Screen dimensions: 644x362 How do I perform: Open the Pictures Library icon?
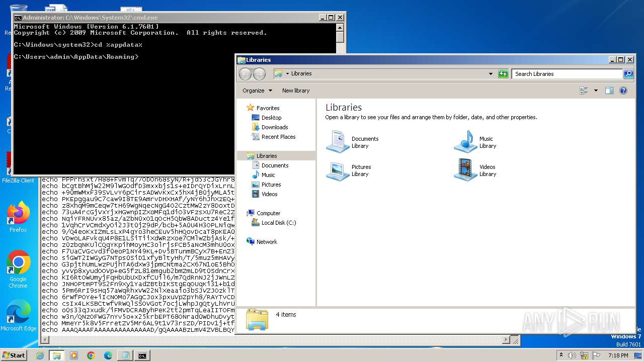tap(338, 170)
